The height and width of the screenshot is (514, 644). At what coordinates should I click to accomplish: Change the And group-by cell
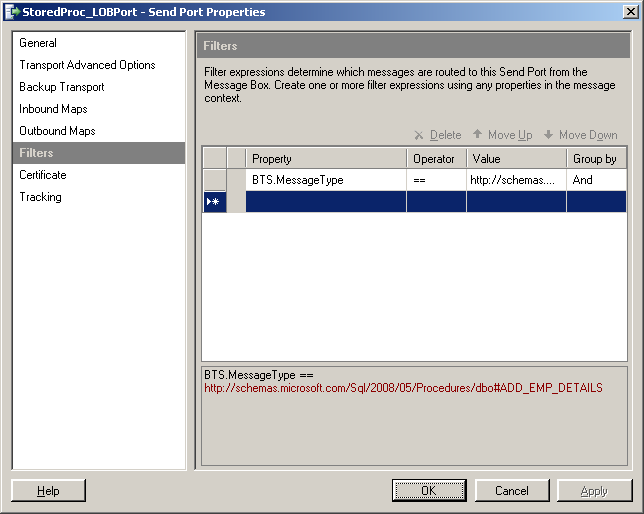[596, 180]
